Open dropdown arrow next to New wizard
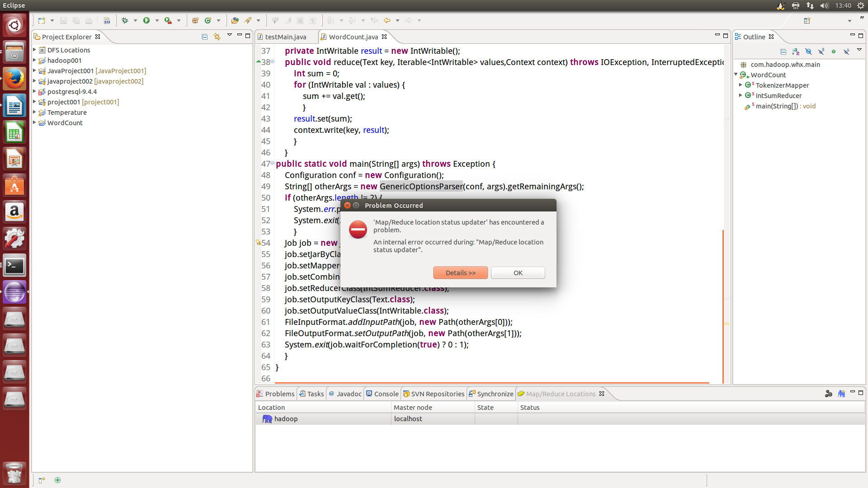The image size is (868, 488). (x=52, y=20)
